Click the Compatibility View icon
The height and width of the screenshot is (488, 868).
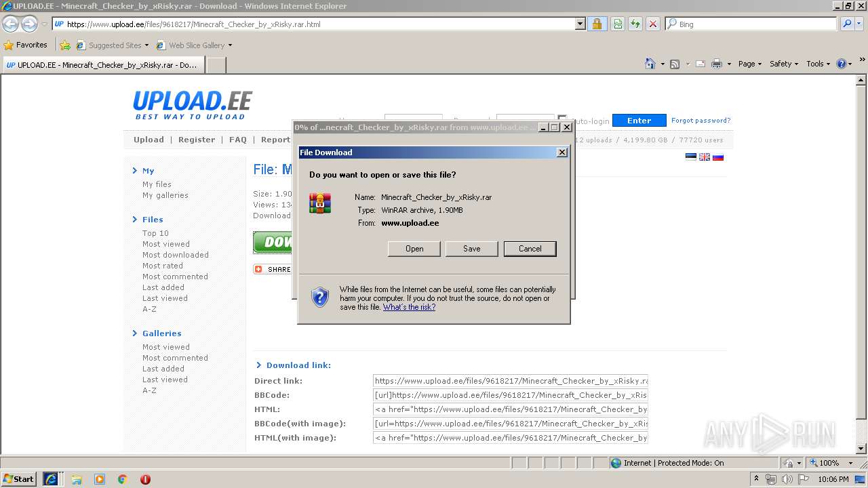[x=618, y=24]
